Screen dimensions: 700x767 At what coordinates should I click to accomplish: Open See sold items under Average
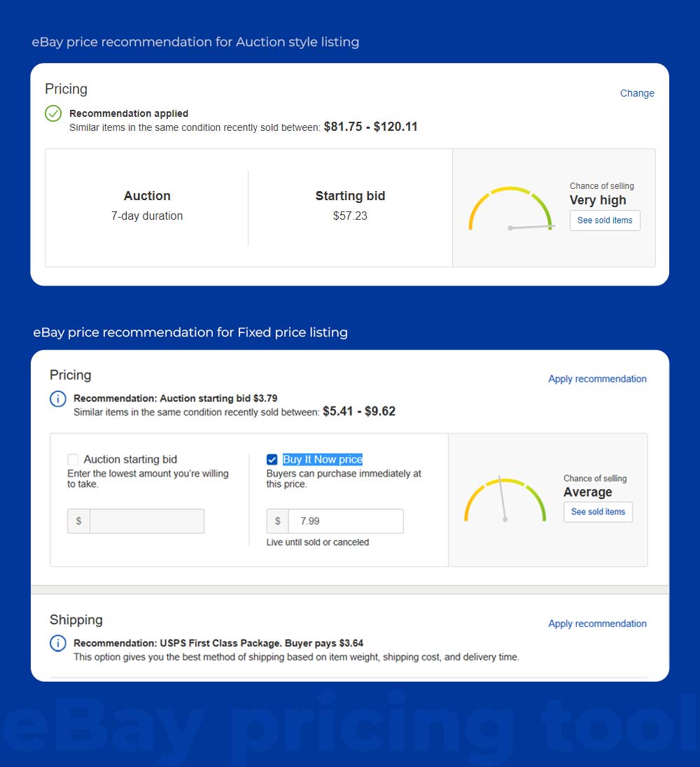click(598, 512)
